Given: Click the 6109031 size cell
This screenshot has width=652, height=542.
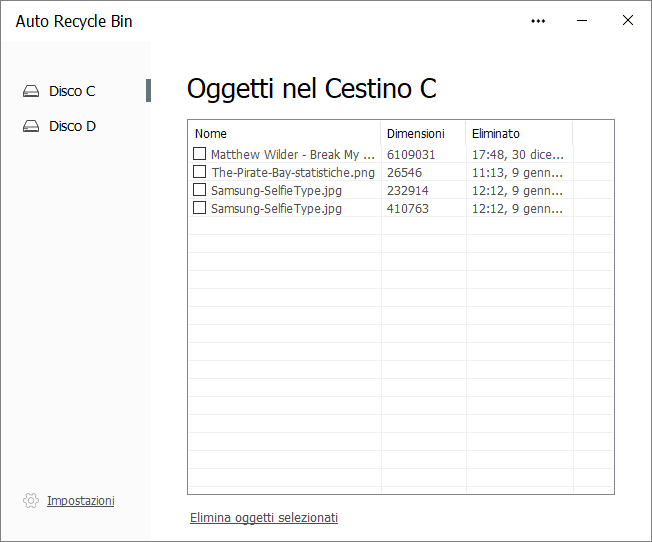Looking at the screenshot, I should pos(411,155).
